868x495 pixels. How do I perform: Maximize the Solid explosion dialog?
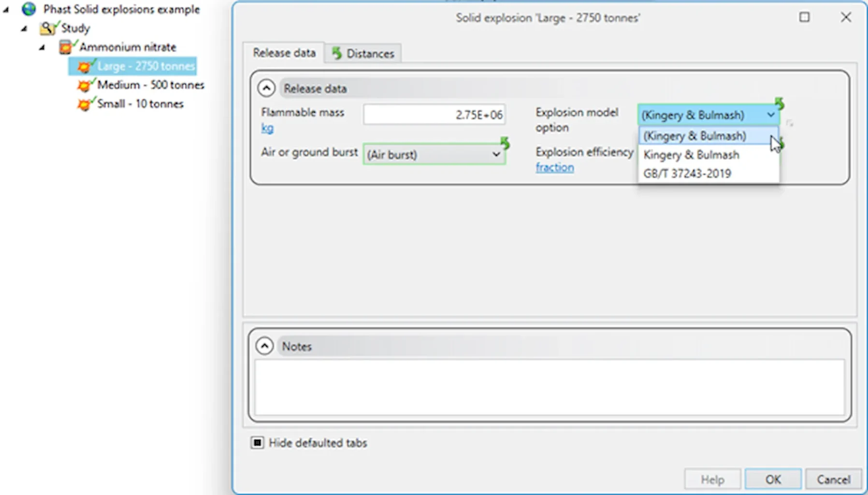(804, 17)
